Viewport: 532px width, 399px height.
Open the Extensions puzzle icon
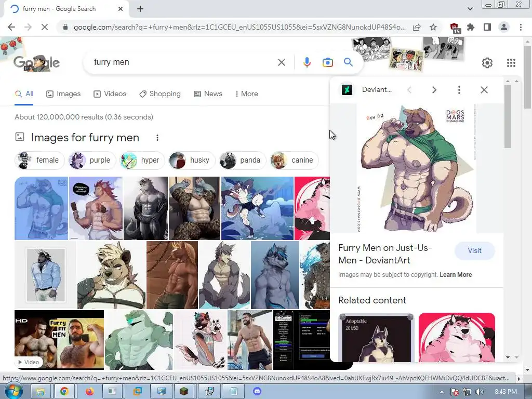(471, 27)
